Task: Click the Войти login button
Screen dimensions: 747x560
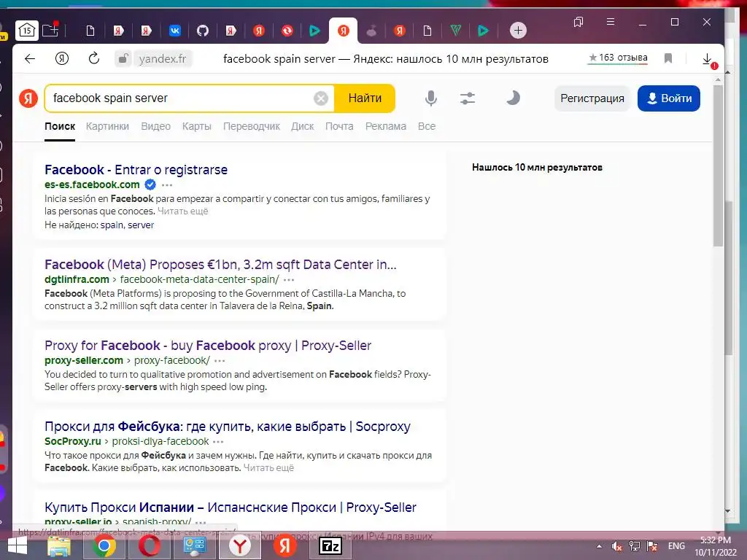Action: pyautogui.click(x=669, y=98)
